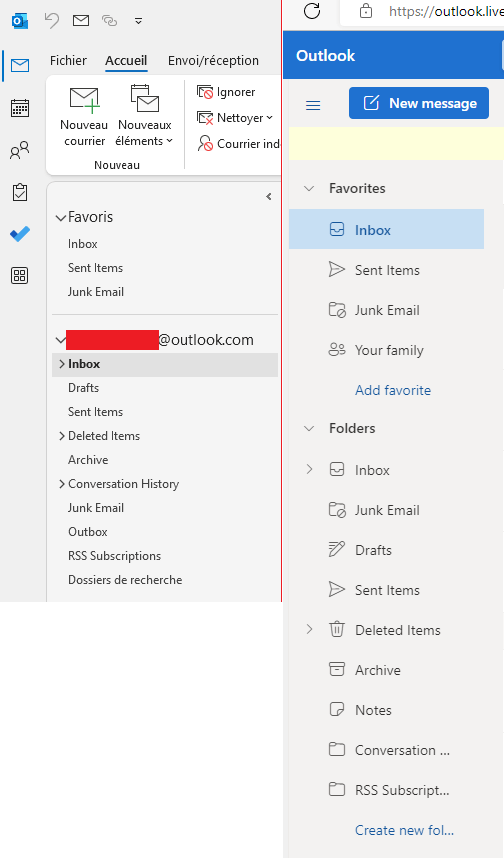This screenshot has height=858, width=504.
Task: Click the linked-chain icon in quick access toolbar
Action: [x=109, y=21]
